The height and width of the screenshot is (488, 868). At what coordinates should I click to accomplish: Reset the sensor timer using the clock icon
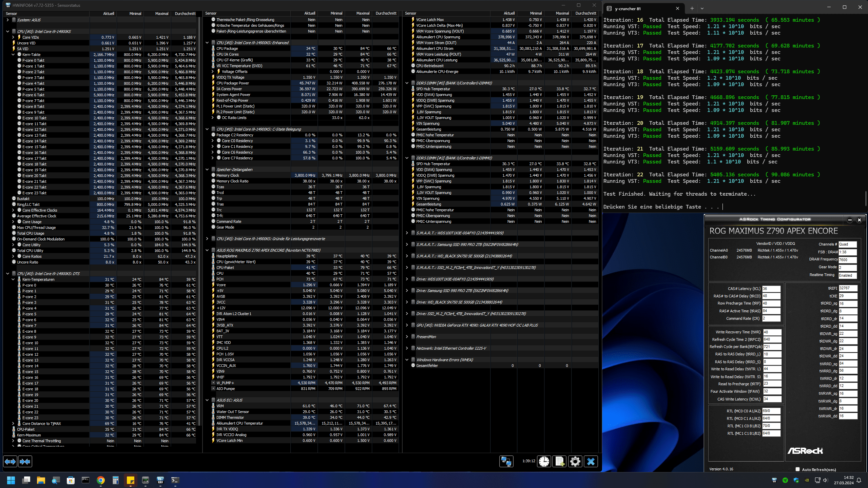[544, 462]
